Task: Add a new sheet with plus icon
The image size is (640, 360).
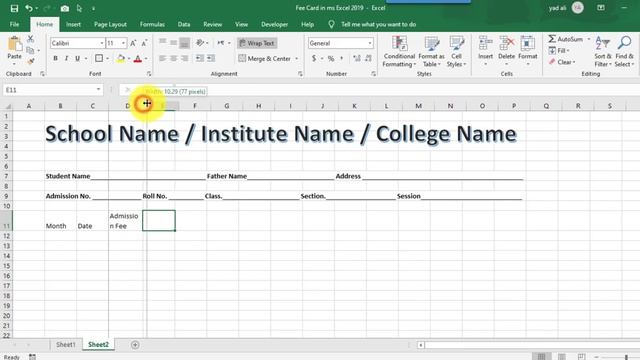Action: [x=135, y=345]
